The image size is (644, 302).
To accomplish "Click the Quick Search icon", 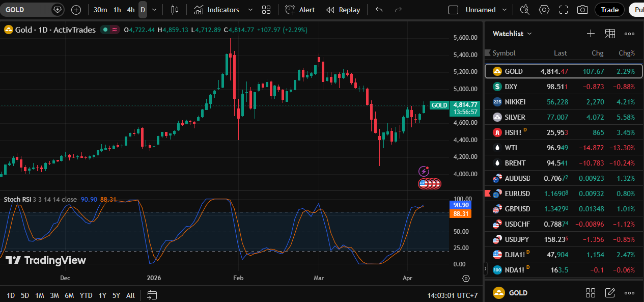I will tap(524, 10).
